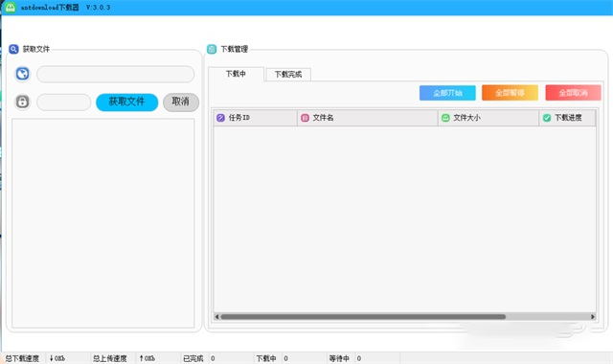Viewport: 613px width, 364px height.
Task: Click the orange 全部暂停 button
Action: (x=511, y=93)
